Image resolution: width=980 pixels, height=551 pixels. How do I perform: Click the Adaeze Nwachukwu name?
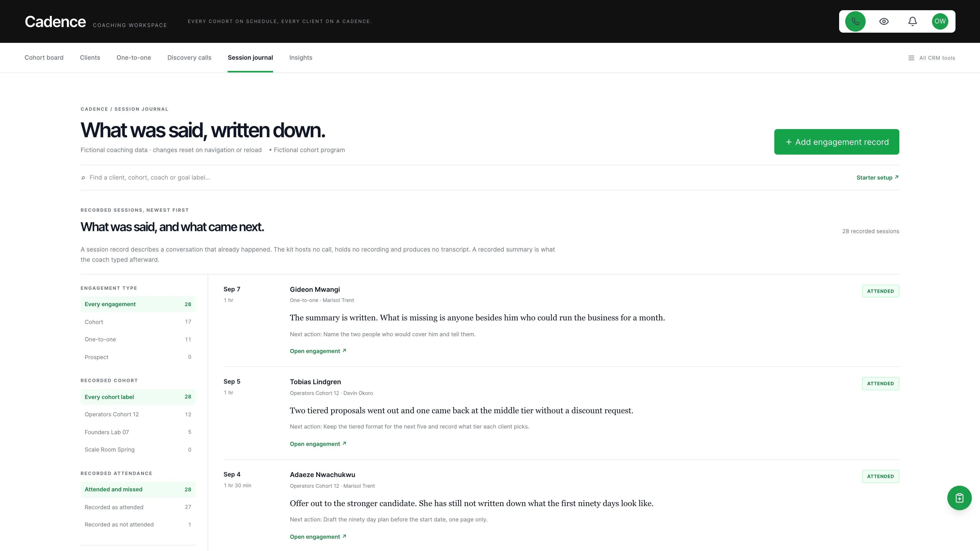pyautogui.click(x=323, y=474)
